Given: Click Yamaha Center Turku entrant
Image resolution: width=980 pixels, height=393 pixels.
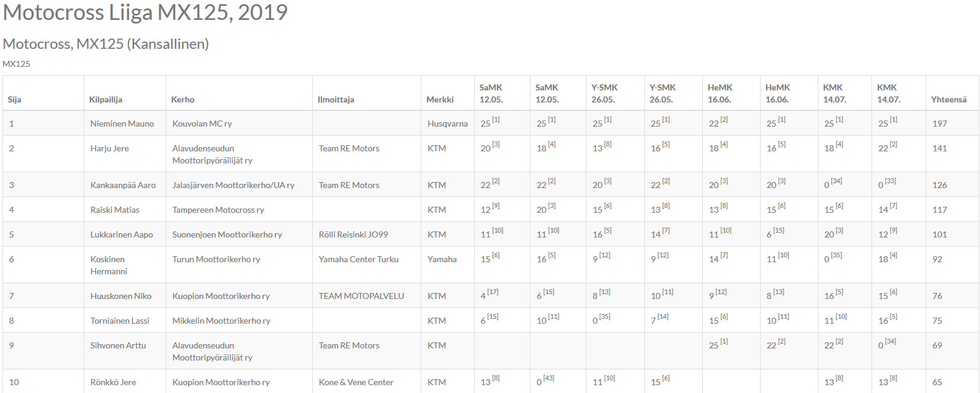Looking at the screenshot, I should click(x=359, y=259).
